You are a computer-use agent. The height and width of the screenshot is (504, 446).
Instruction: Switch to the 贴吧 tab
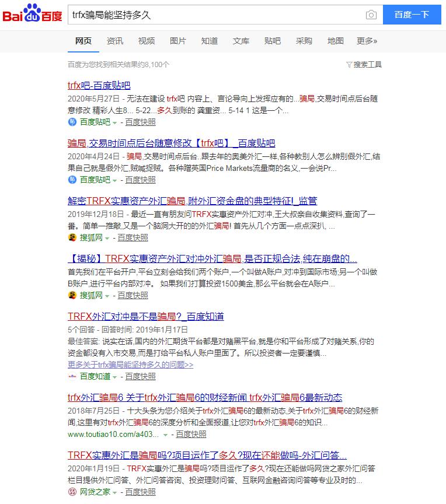273,41
